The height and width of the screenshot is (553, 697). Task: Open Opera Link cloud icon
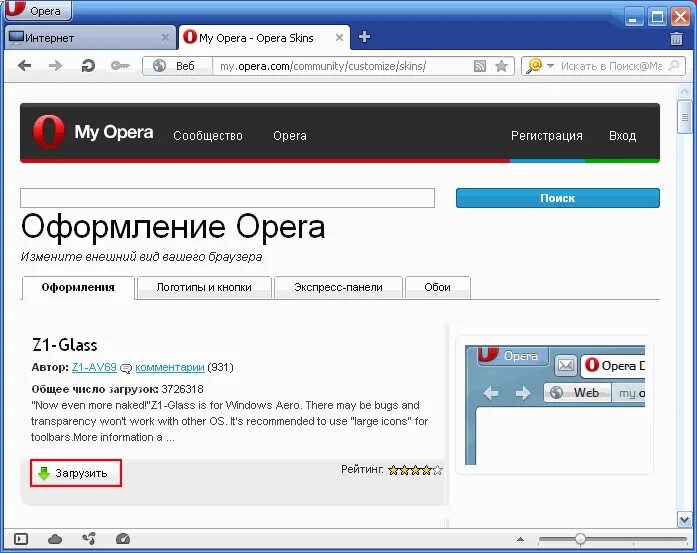(x=55, y=539)
